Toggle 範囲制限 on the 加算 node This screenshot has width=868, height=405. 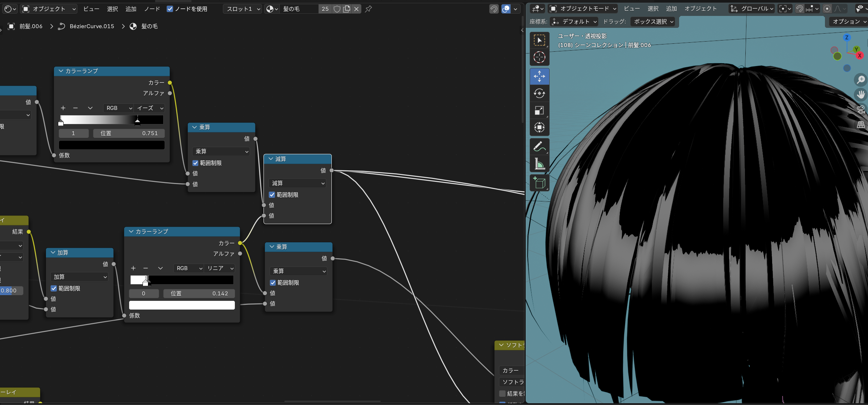54,289
